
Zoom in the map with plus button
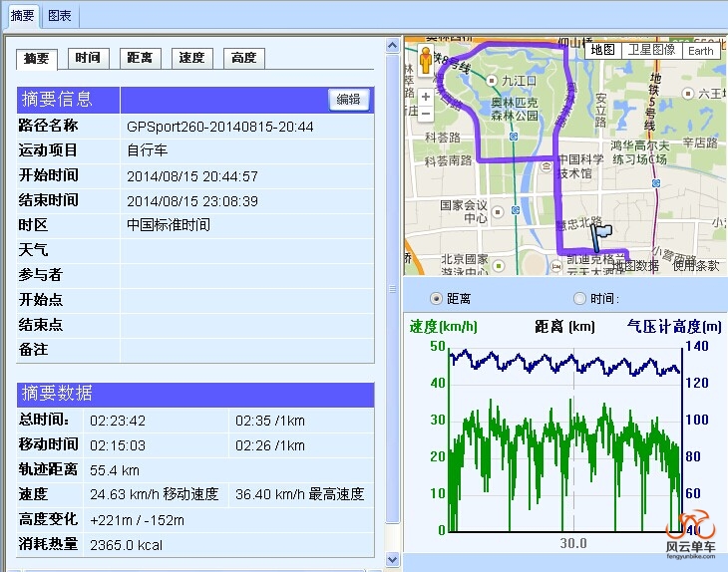pyautogui.click(x=426, y=97)
